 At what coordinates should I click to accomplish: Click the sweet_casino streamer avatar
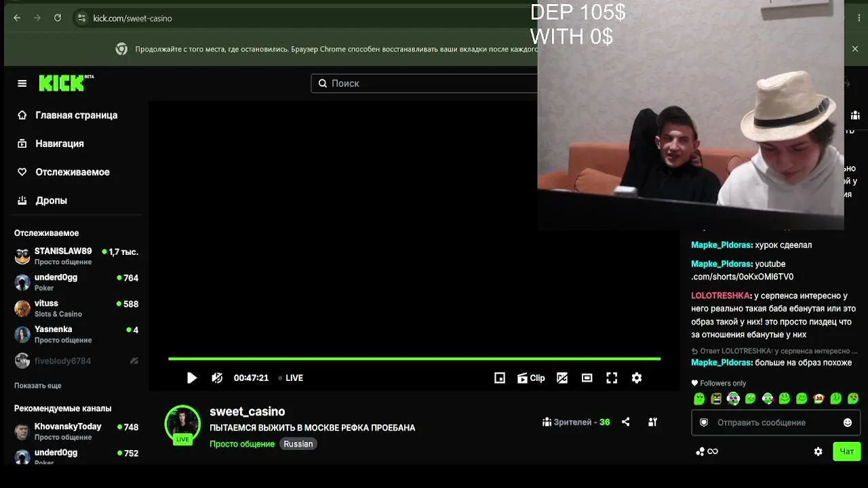pos(182,423)
